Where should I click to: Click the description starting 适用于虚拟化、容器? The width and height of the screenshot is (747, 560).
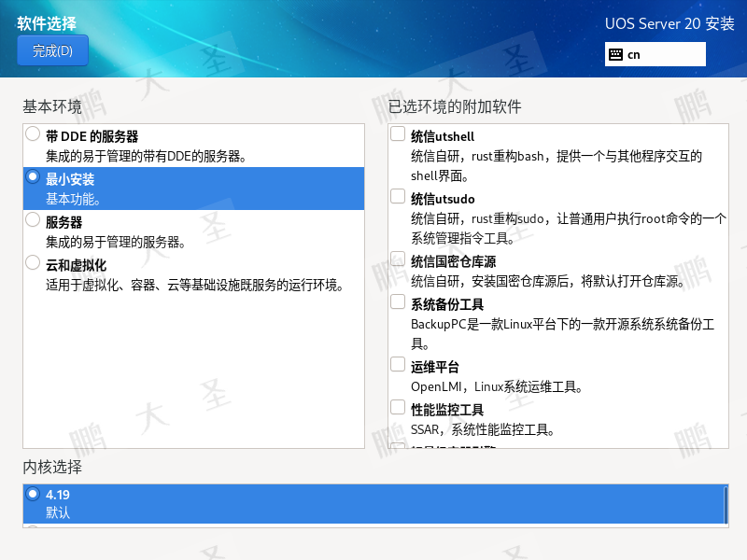[x=194, y=285]
